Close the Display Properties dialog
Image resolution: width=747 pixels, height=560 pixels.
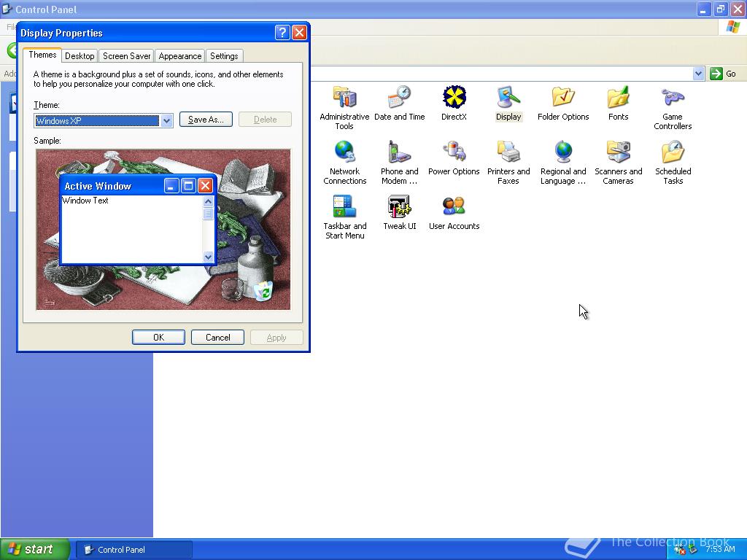[299, 32]
